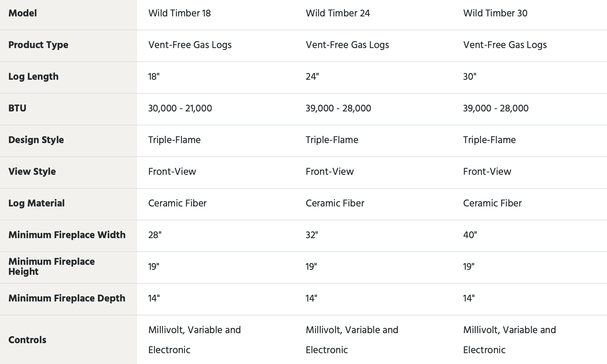
Task: Click the Minimum Fireplace Height label
Action: click(51, 266)
